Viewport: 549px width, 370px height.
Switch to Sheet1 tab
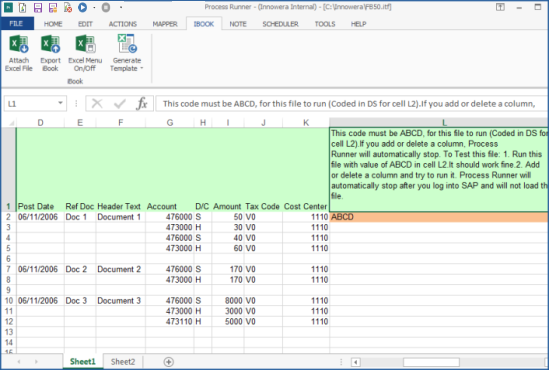tap(83, 362)
